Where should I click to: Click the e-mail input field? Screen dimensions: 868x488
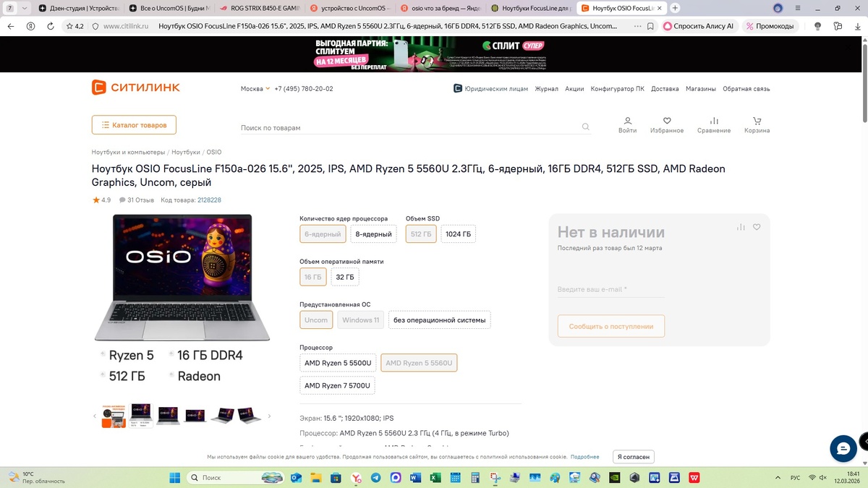611,289
